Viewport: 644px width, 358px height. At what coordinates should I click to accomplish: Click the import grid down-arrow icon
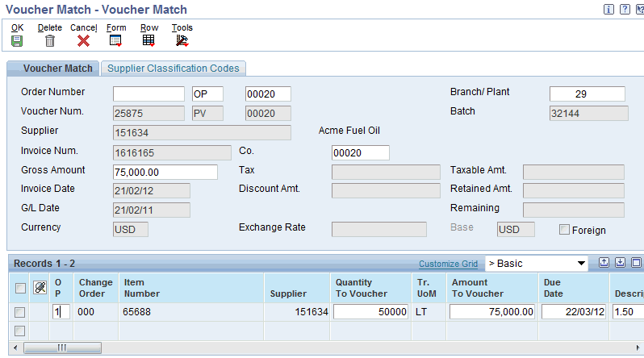pos(621,263)
